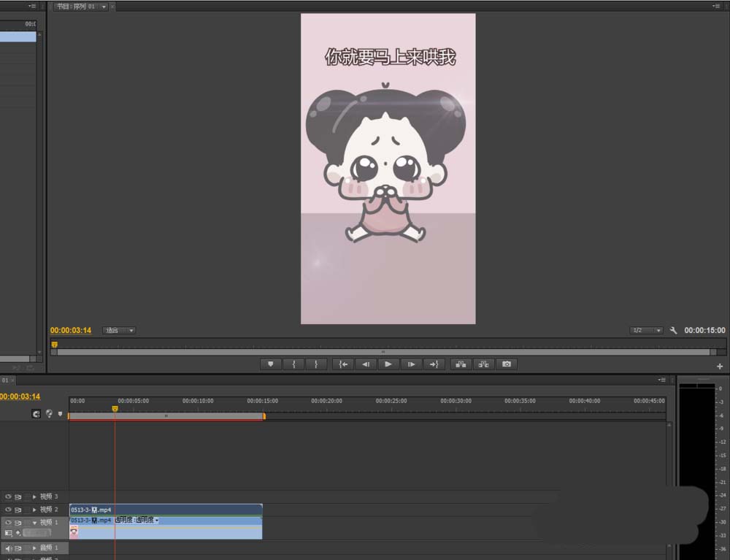Go to In point button
Image resolution: width=730 pixels, height=560 pixels.
343,364
